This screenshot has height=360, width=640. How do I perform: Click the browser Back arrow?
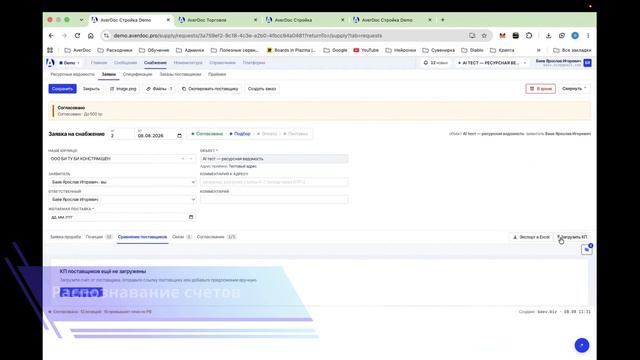pos(51,36)
